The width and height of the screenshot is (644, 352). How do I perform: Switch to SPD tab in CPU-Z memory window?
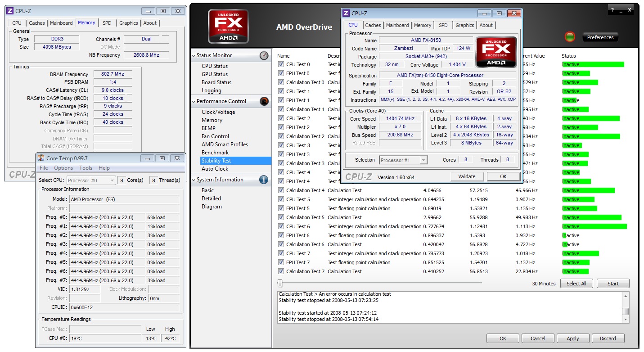tap(107, 23)
